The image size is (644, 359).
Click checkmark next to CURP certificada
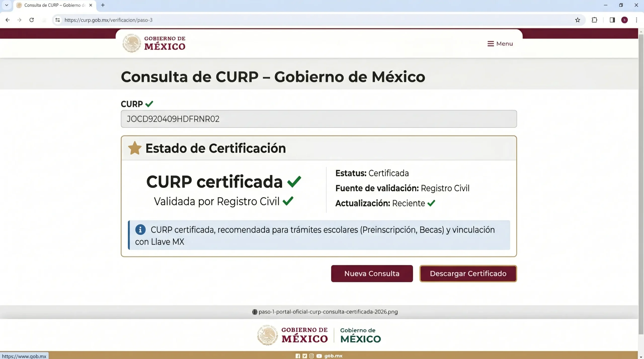[294, 181]
